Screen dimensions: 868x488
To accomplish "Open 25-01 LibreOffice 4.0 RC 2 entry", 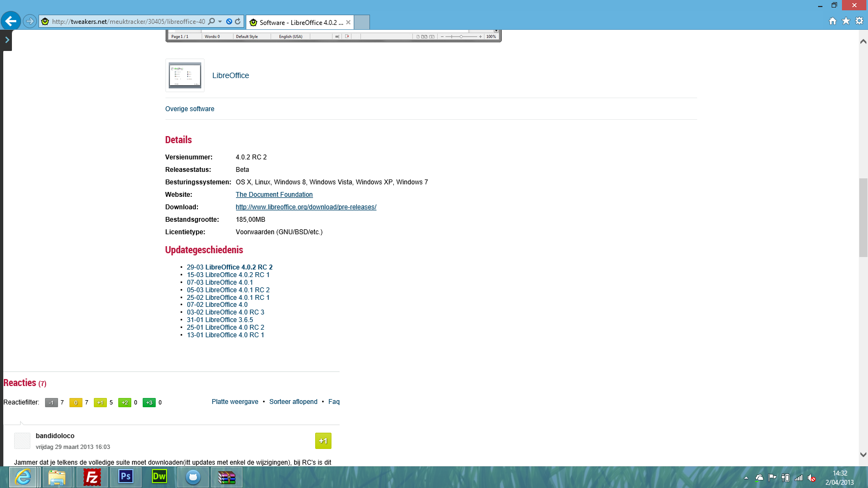I will click(226, 328).
